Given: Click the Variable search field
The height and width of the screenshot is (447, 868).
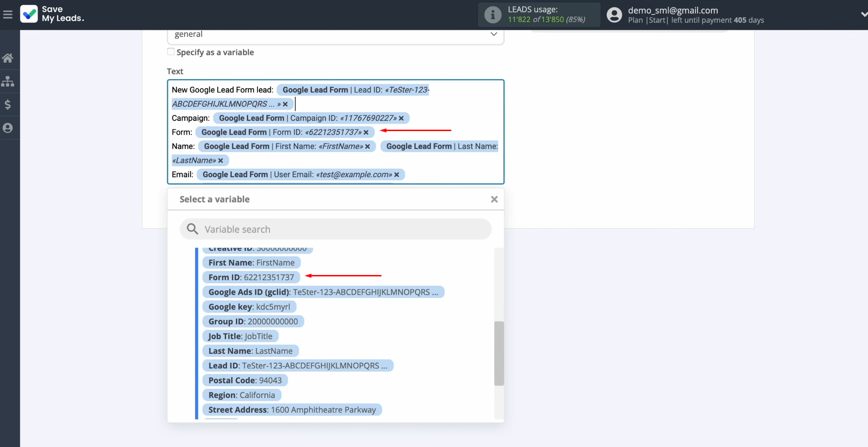Looking at the screenshot, I should (x=336, y=229).
